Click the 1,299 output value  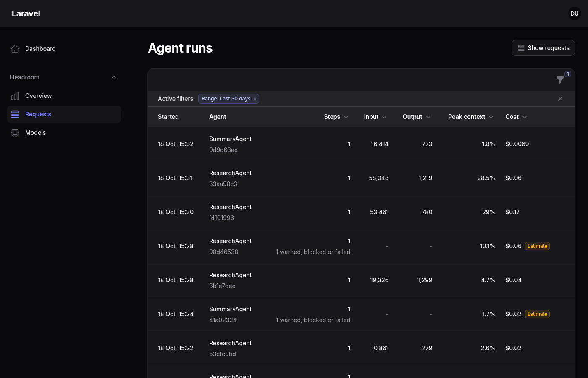pyautogui.click(x=425, y=280)
